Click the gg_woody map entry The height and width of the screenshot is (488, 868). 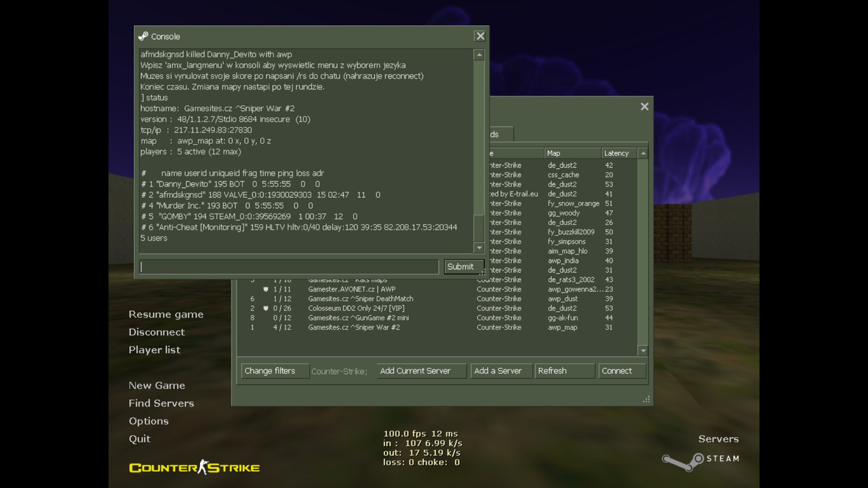[x=564, y=213]
